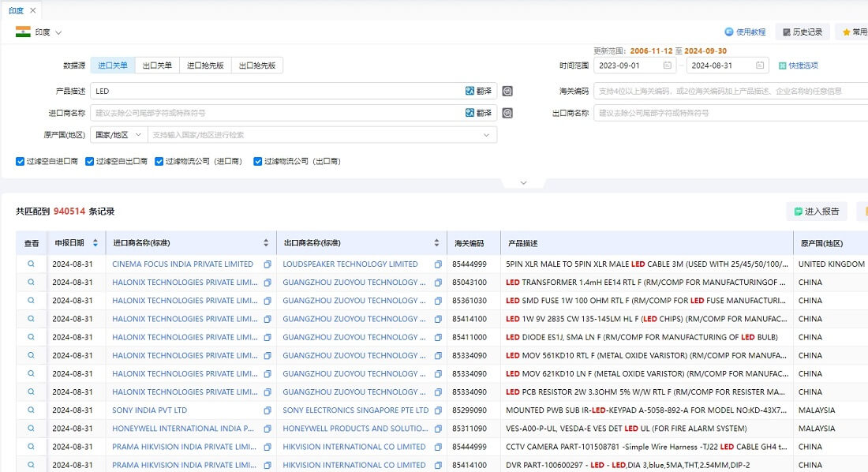Click the round icon beside 进口商名称 翻译
Viewport: 868px width, 472px height.
[x=507, y=113]
